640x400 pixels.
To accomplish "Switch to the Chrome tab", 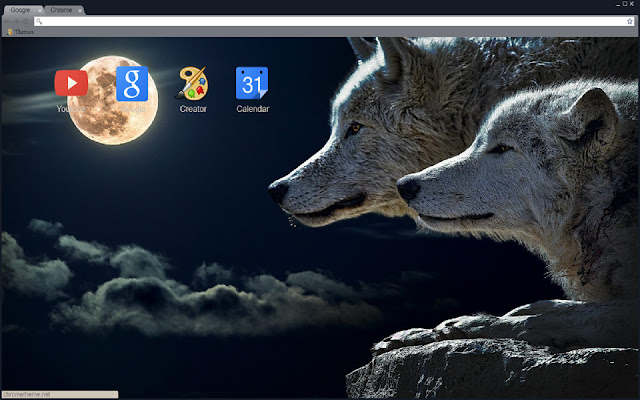I will click(60, 9).
